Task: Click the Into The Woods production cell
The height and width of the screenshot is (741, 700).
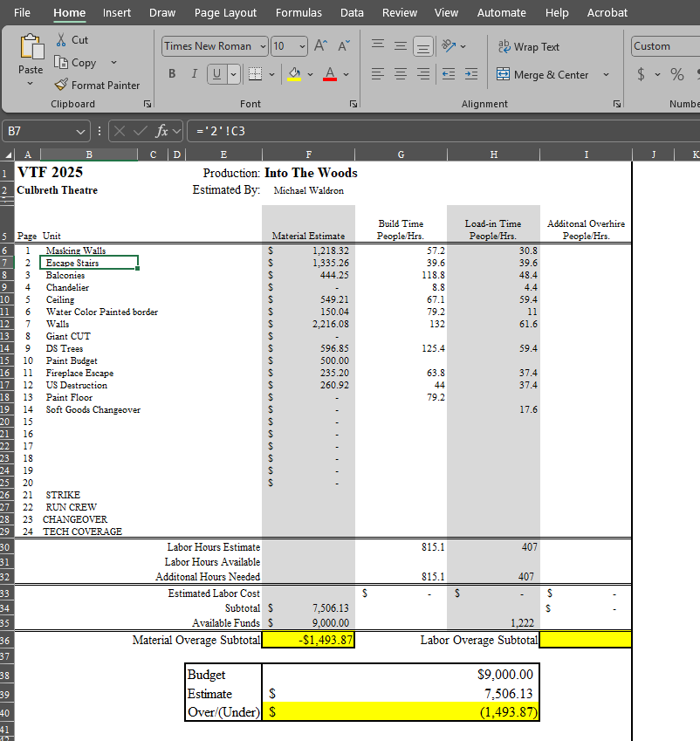Action: click(x=311, y=173)
